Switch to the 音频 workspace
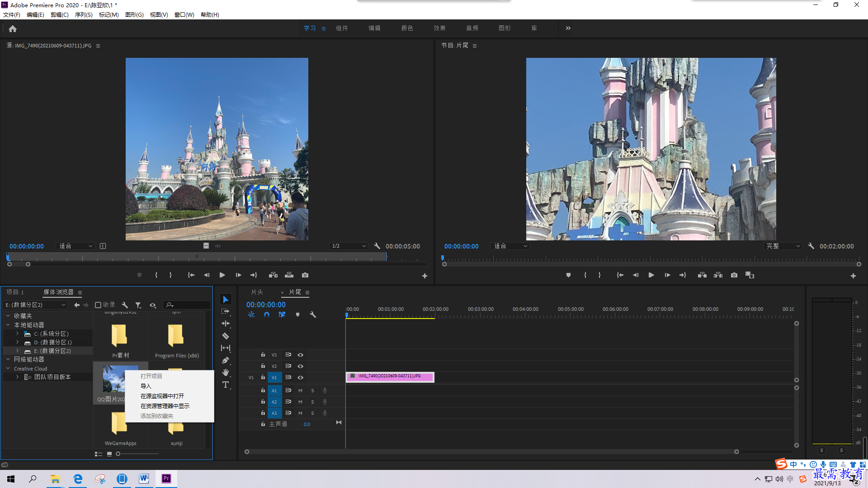 pos(472,28)
